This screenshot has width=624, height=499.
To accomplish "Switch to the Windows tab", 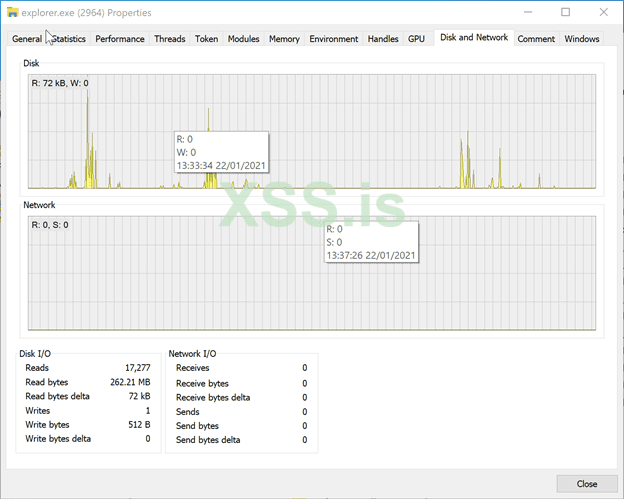I will (581, 39).
